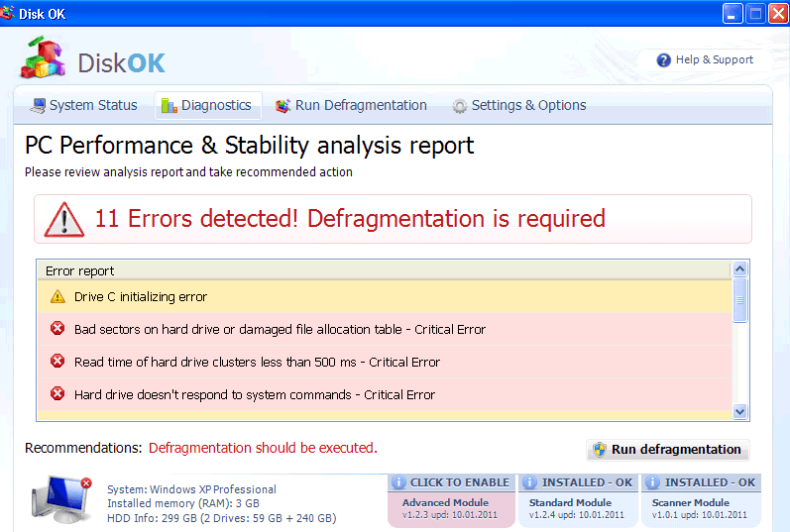Screen dimensions: 790x532
Task: Enable the Advanced Module panel
Action: pos(451,501)
